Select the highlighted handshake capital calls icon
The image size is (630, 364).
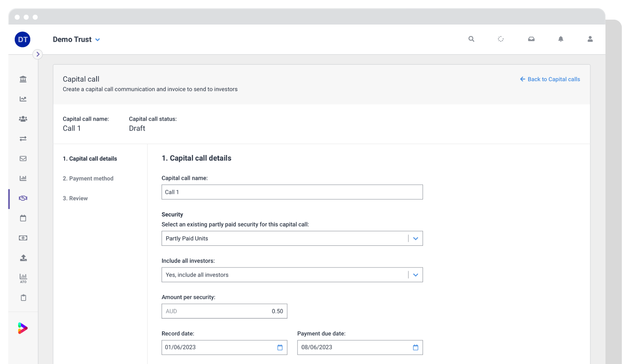(23, 198)
